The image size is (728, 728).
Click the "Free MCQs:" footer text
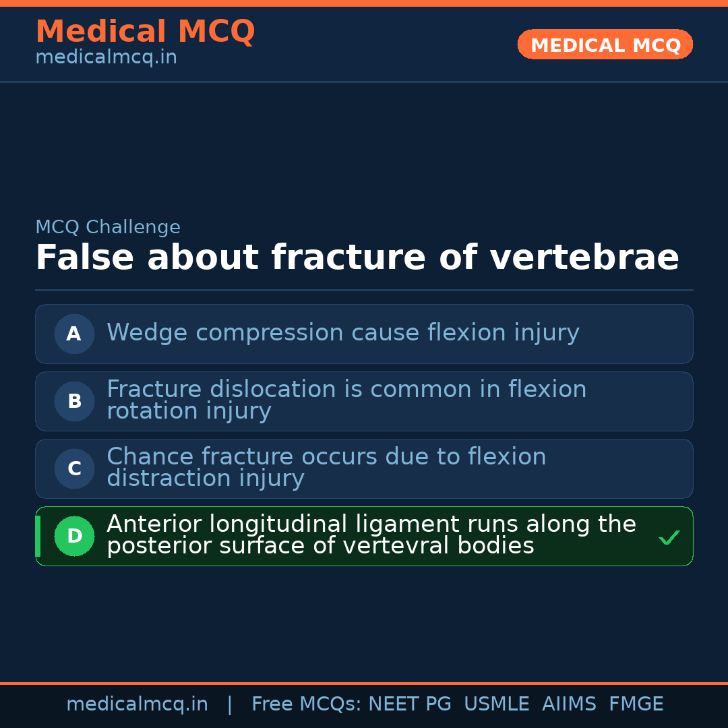[x=307, y=704]
